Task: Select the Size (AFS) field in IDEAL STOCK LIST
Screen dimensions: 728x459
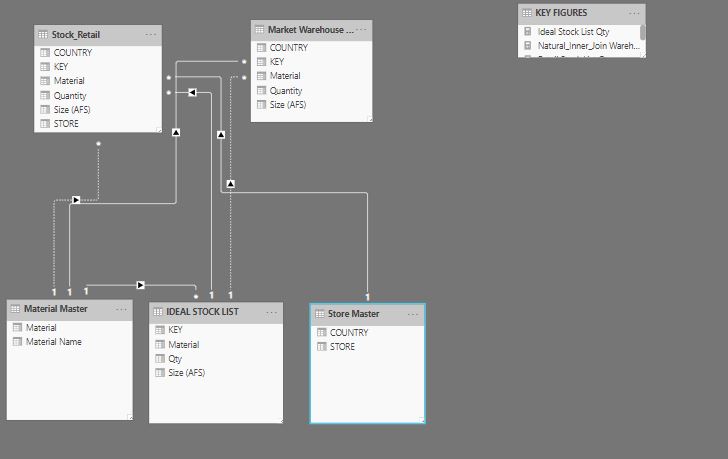Action: (x=216, y=372)
